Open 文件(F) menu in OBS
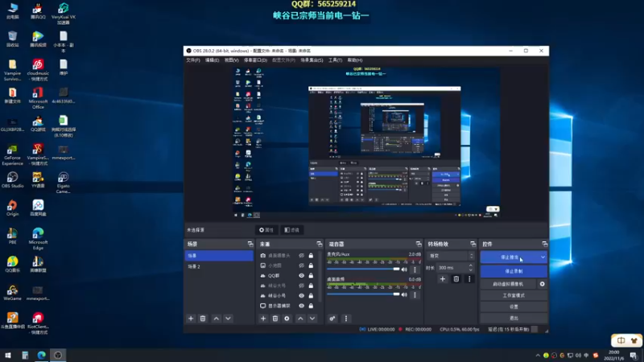644x362 pixels. pos(193,60)
